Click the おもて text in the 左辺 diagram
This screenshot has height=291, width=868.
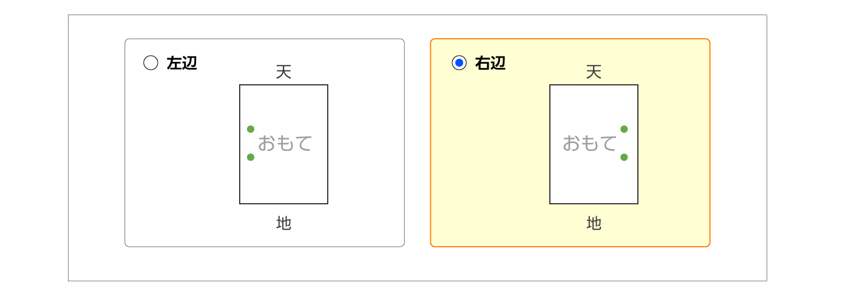click(285, 144)
